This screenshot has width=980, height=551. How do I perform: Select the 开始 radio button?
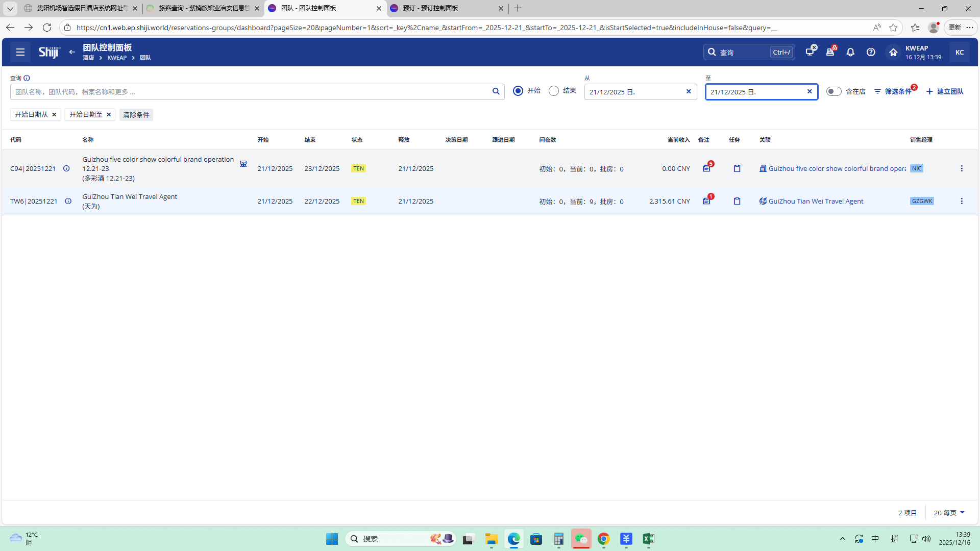pyautogui.click(x=518, y=91)
